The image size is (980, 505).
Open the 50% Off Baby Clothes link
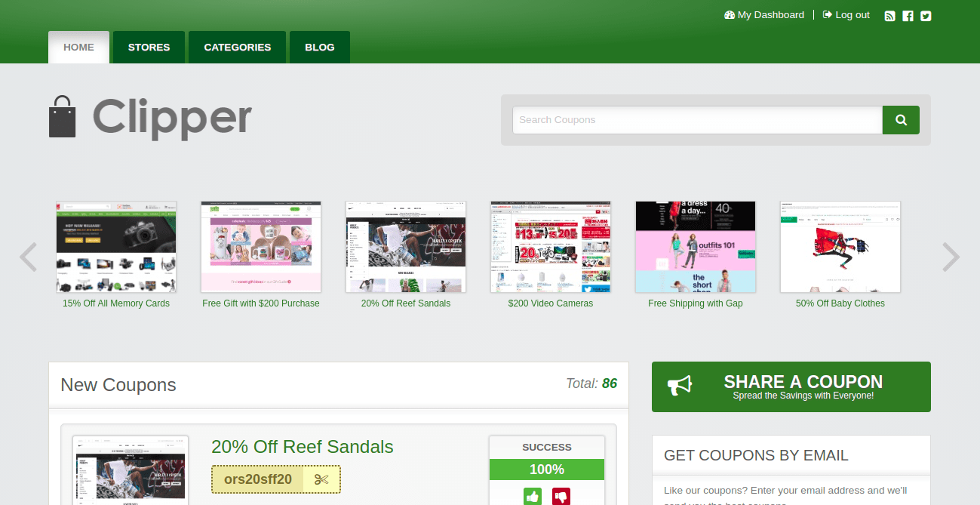(x=840, y=303)
